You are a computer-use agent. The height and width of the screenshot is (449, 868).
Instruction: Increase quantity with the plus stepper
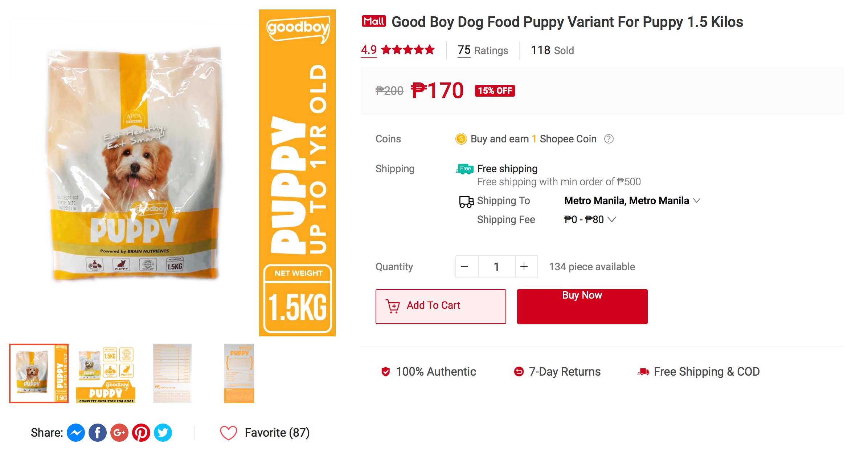pos(524,267)
